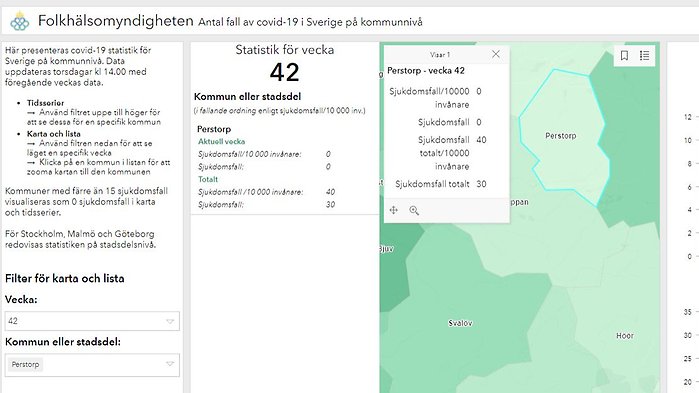Image resolution: width=699 pixels, height=393 pixels.
Task: Click the large week number 42
Action: [284, 72]
